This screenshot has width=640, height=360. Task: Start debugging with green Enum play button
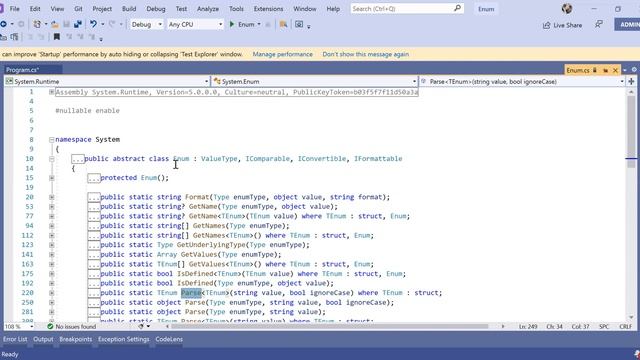tap(232, 24)
